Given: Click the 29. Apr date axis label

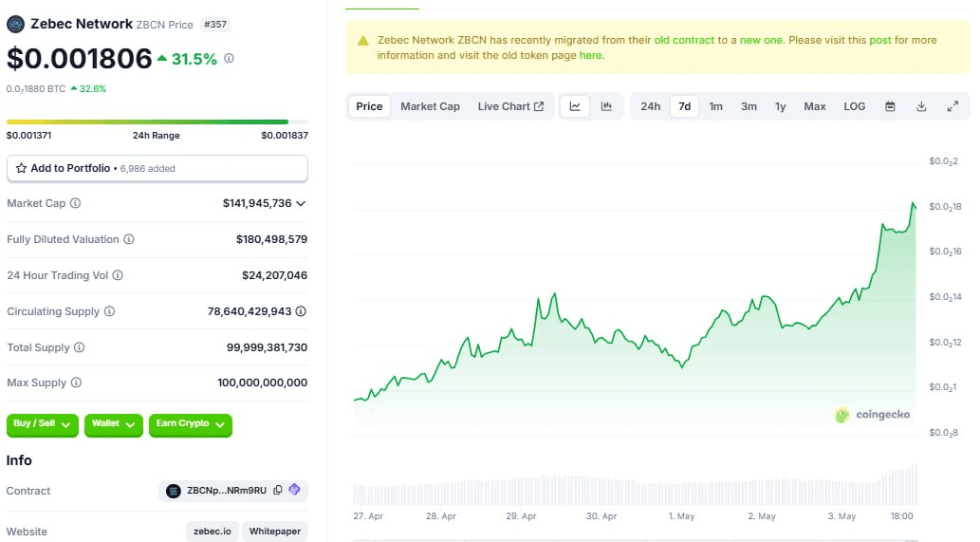Looking at the screenshot, I should pyautogui.click(x=521, y=516).
